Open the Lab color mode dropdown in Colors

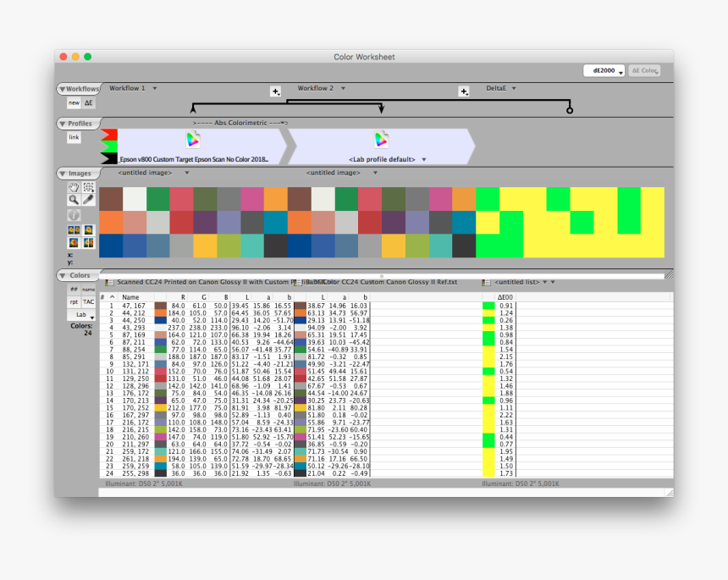click(x=82, y=315)
